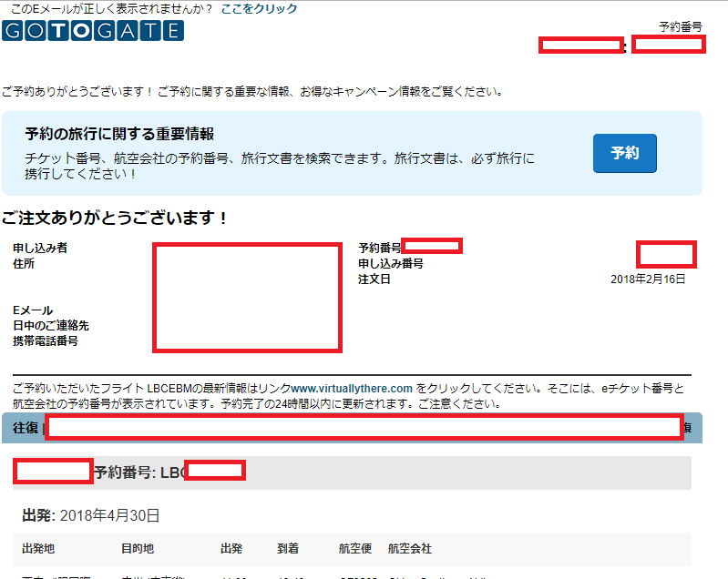This screenshot has height=579, width=728.
Task: Click the 携帯電話番号 label
Action: [x=46, y=341]
